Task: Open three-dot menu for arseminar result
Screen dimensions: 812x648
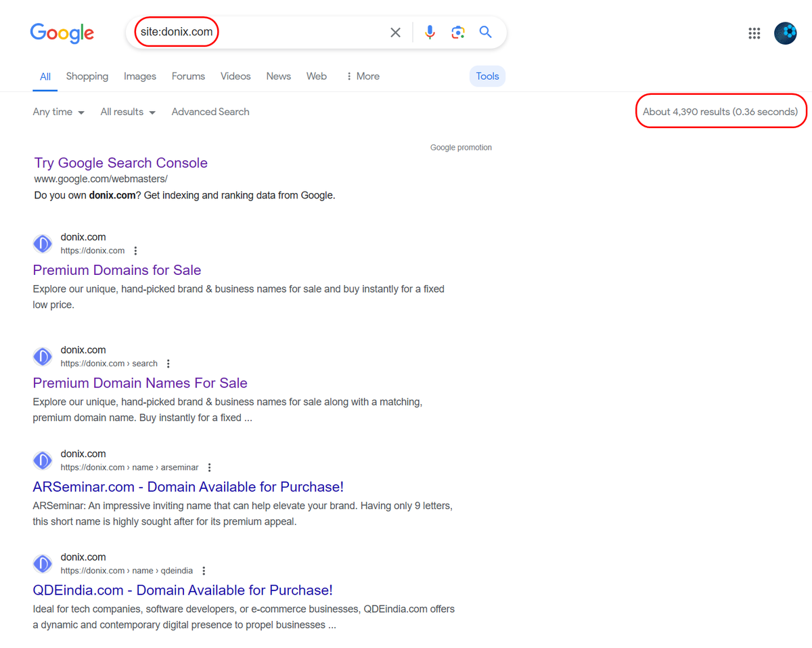Action: click(210, 467)
